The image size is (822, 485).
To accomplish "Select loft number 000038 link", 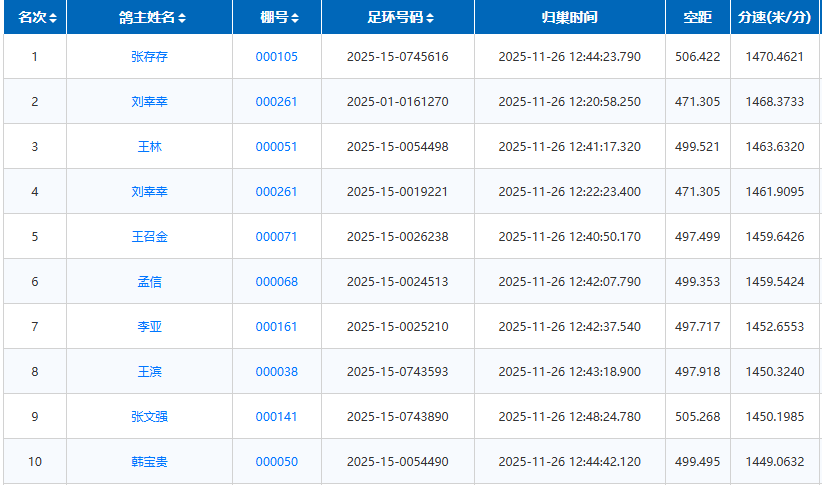I will (276, 372).
